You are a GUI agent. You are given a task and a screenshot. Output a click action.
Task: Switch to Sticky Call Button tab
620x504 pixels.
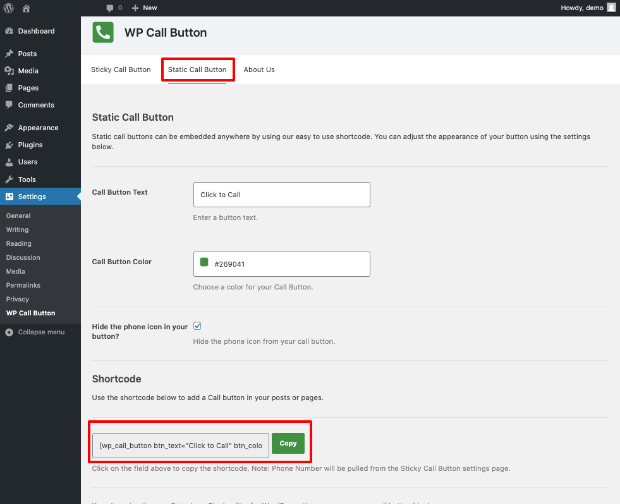[121, 70]
